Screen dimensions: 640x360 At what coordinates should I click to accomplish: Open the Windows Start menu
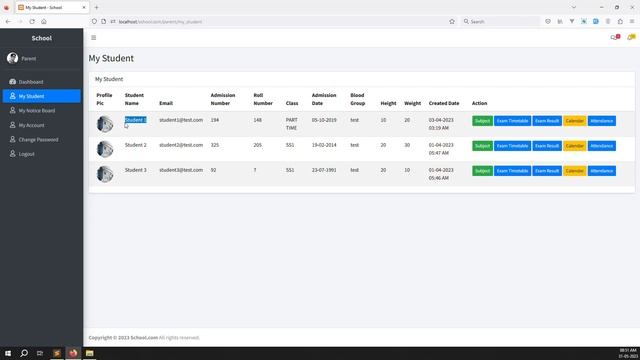(x=8, y=353)
